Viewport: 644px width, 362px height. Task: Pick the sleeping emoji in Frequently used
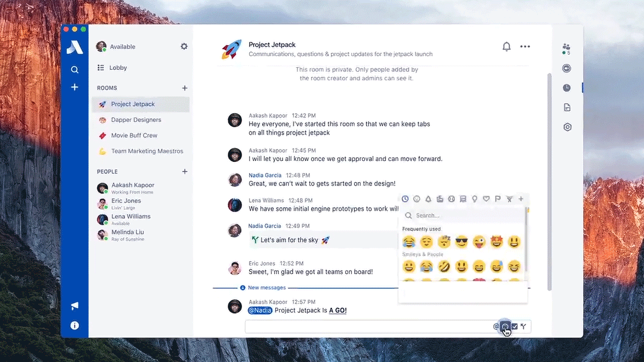pyautogui.click(x=444, y=242)
